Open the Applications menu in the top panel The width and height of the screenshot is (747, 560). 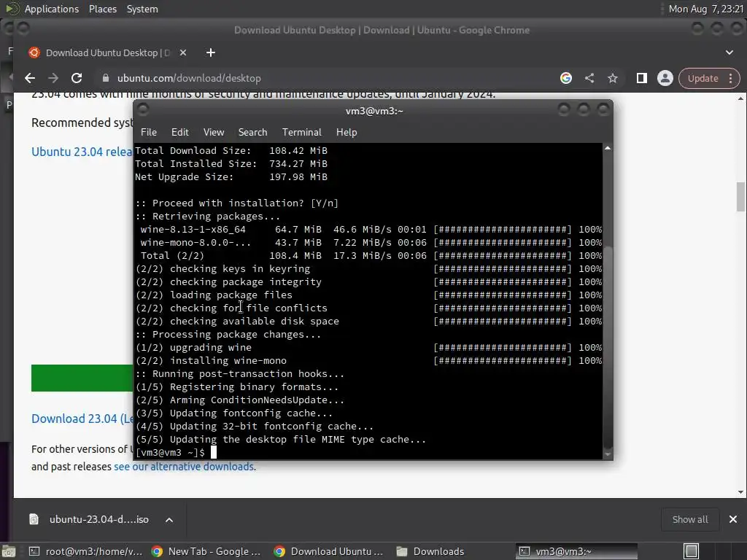point(52,9)
